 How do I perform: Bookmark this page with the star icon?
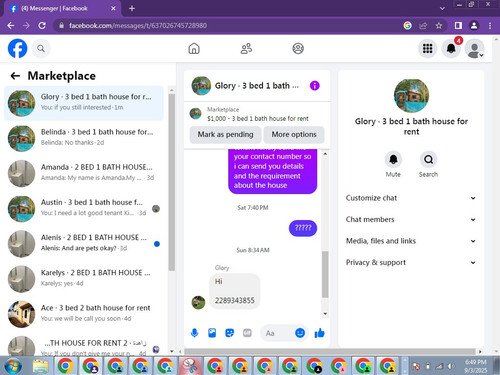coord(439,26)
